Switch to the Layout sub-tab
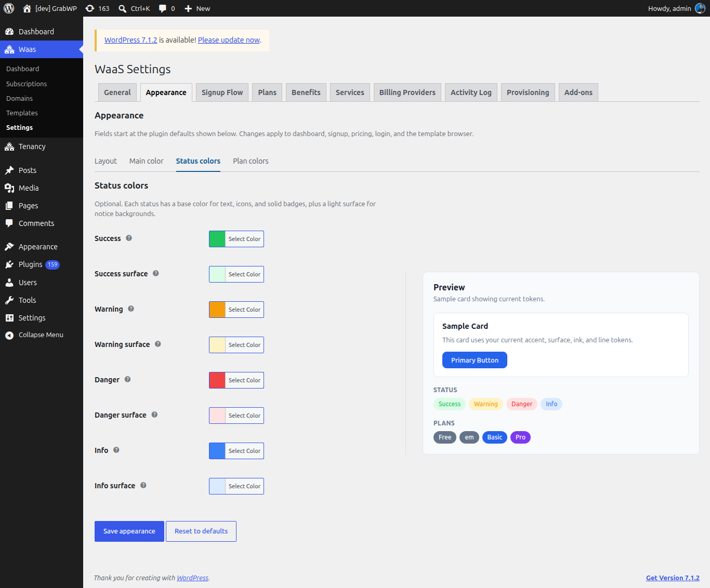The height and width of the screenshot is (588, 710). 106,161
